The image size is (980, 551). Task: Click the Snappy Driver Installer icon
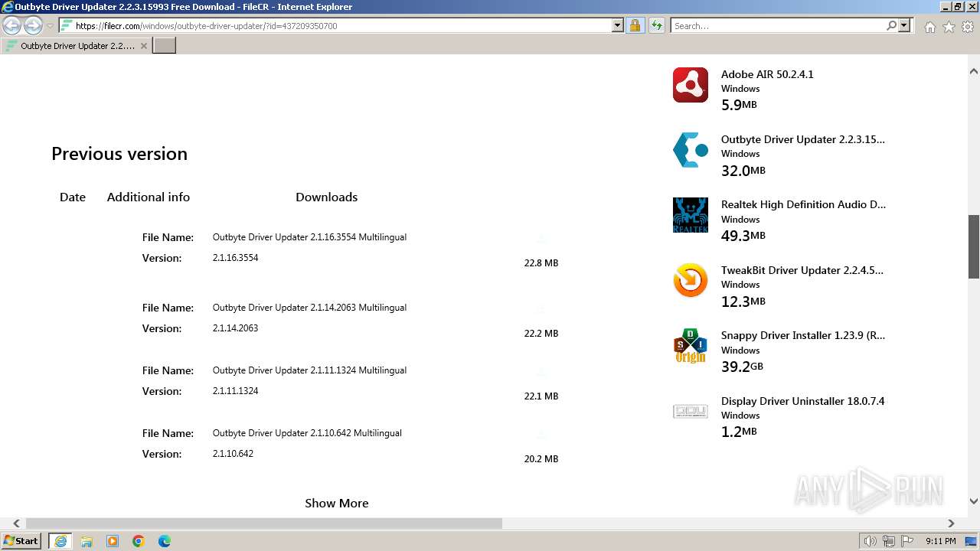690,346
